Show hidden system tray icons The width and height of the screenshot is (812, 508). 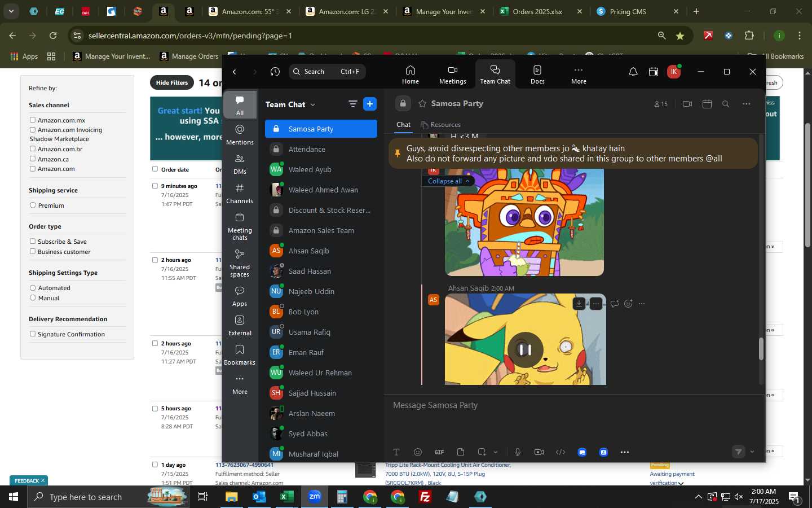698,497
